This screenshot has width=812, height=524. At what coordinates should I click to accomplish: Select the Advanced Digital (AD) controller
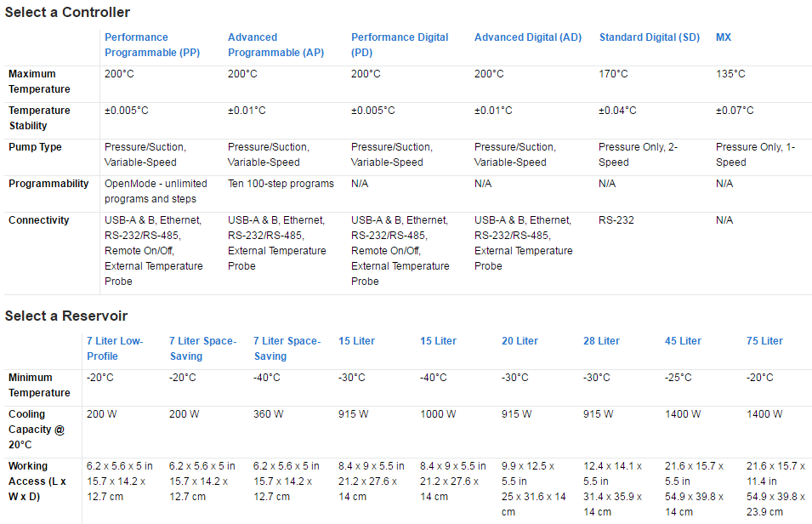(527, 37)
